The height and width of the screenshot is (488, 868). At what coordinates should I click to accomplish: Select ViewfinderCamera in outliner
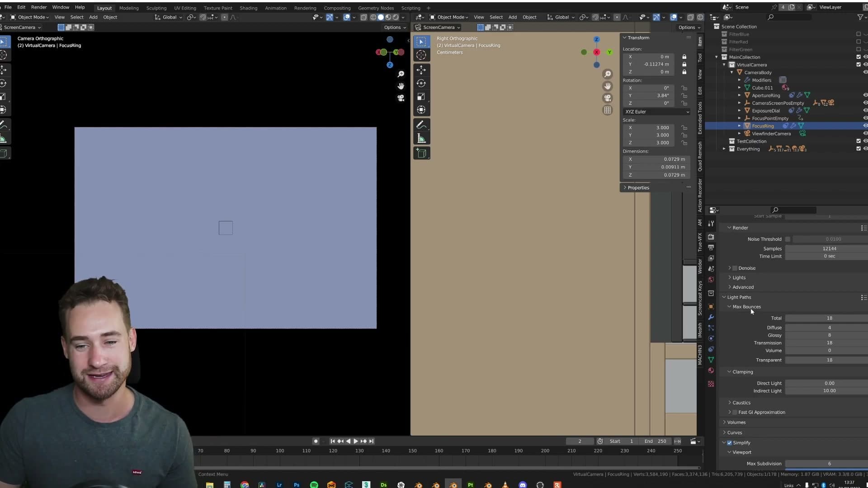pyautogui.click(x=771, y=134)
